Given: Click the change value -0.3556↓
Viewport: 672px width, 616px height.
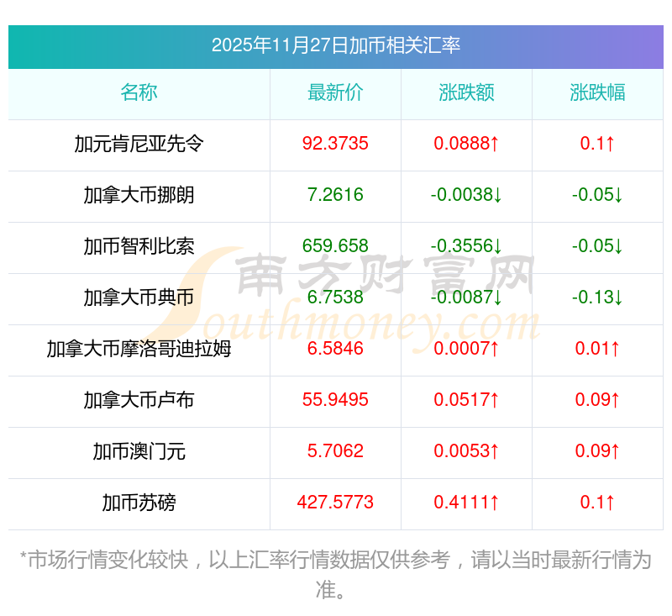Looking at the screenshot, I should pos(466,246).
